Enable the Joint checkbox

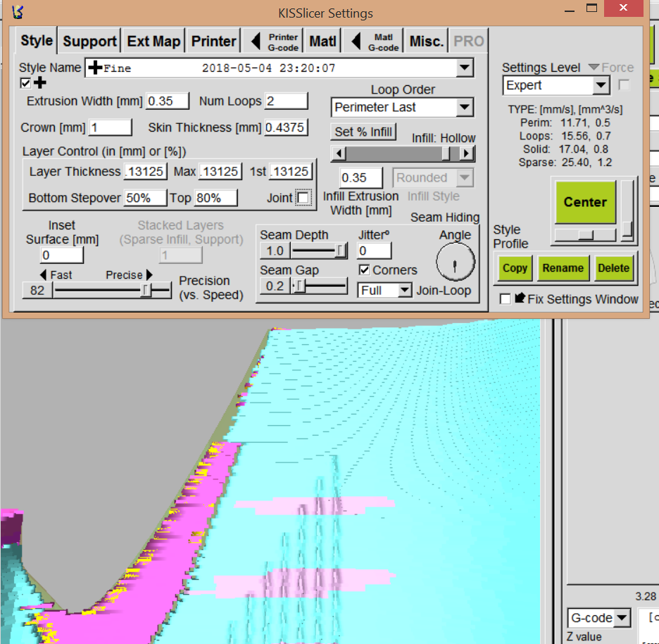pyautogui.click(x=303, y=198)
